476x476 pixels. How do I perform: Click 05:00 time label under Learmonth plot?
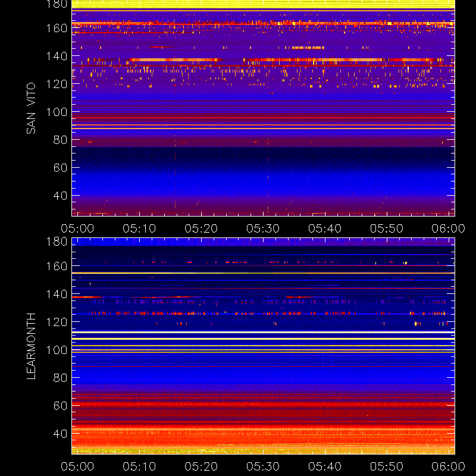(x=77, y=466)
